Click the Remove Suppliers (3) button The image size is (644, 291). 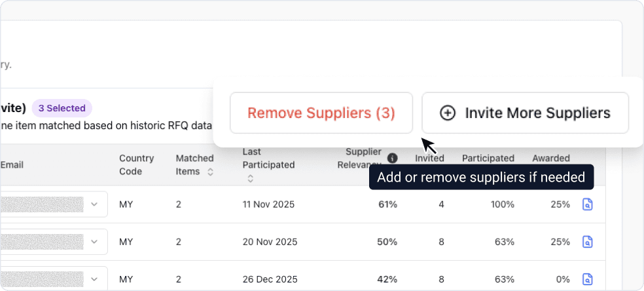click(321, 113)
